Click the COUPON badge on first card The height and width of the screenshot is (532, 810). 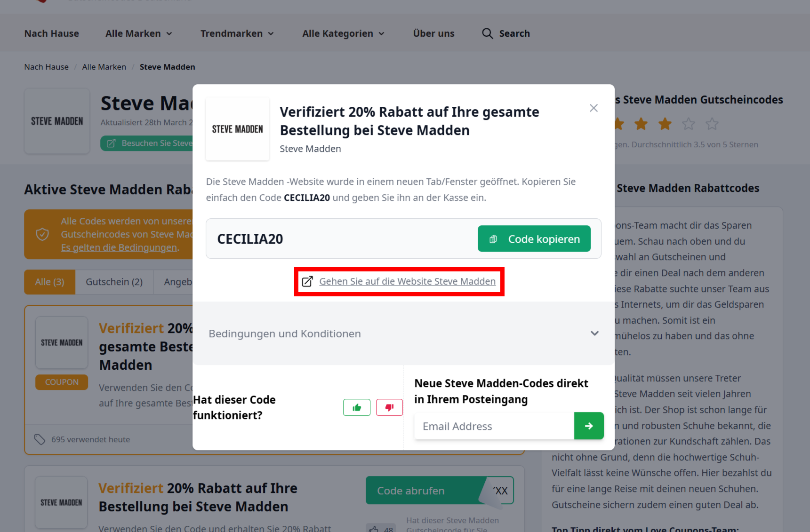[62, 382]
